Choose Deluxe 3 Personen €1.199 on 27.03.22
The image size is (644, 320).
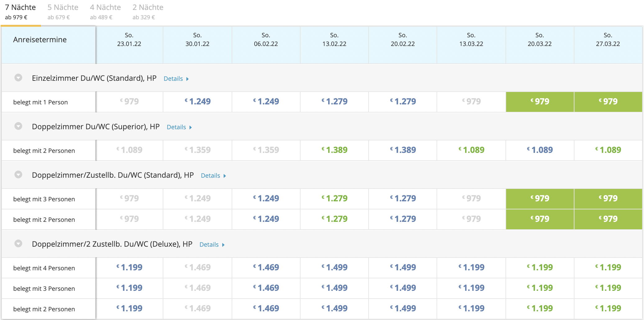(x=608, y=288)
